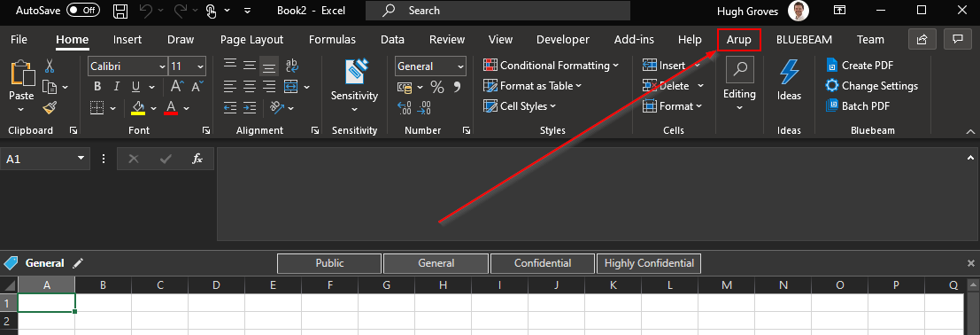Click the Search box in title bar

tap(498, 11)
